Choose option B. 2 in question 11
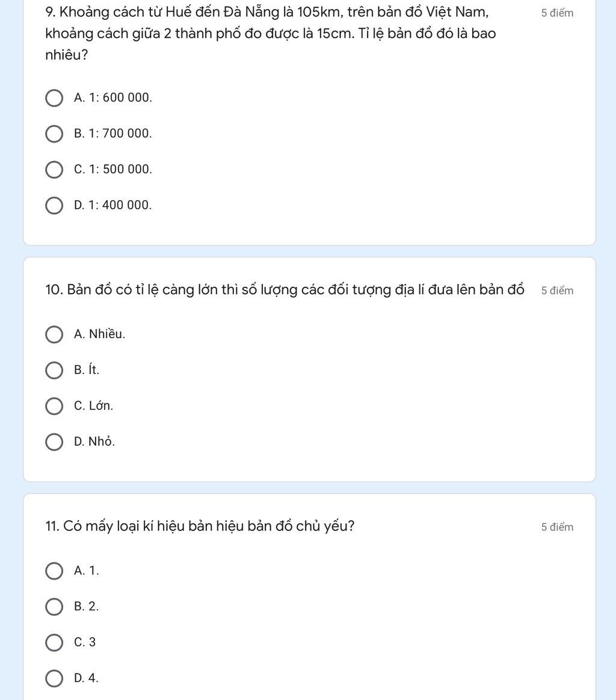 54,607
